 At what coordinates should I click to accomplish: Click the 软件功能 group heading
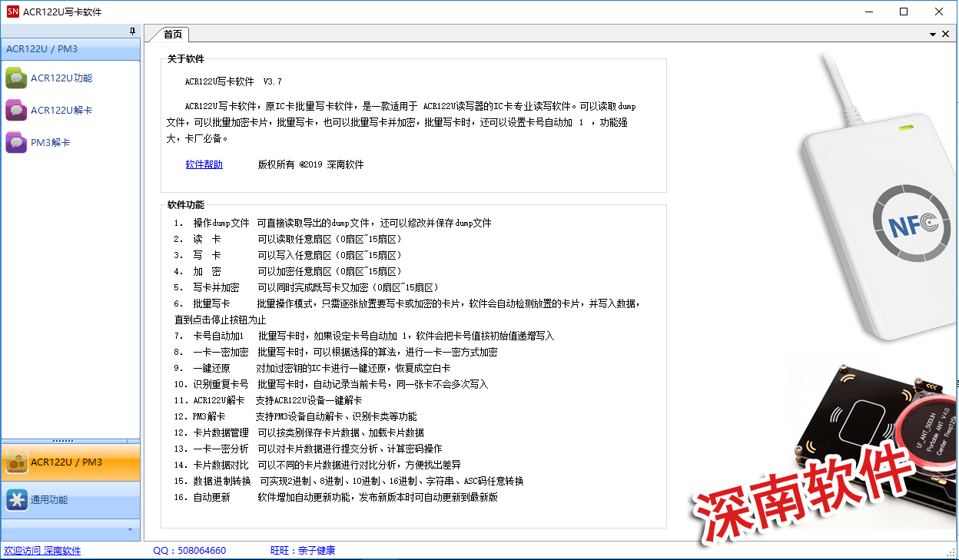coord(186,204)
